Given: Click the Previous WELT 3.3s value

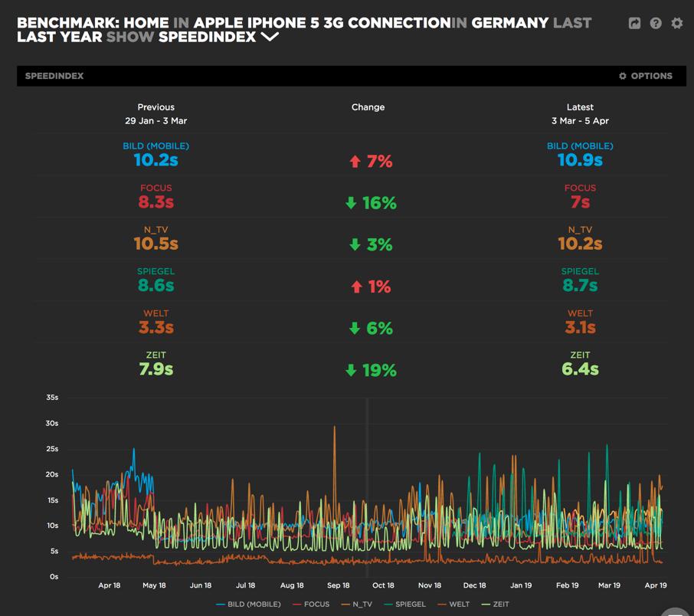Looking at the screenshot, I should coord(155,327).
